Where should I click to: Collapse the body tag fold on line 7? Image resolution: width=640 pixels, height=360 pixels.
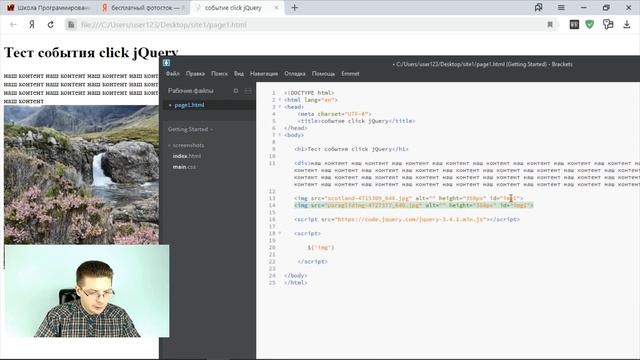pos(280,135)
